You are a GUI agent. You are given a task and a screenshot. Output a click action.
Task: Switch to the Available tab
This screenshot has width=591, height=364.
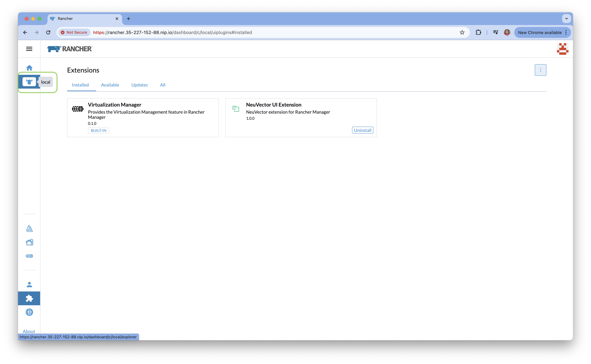click(110, 85)
